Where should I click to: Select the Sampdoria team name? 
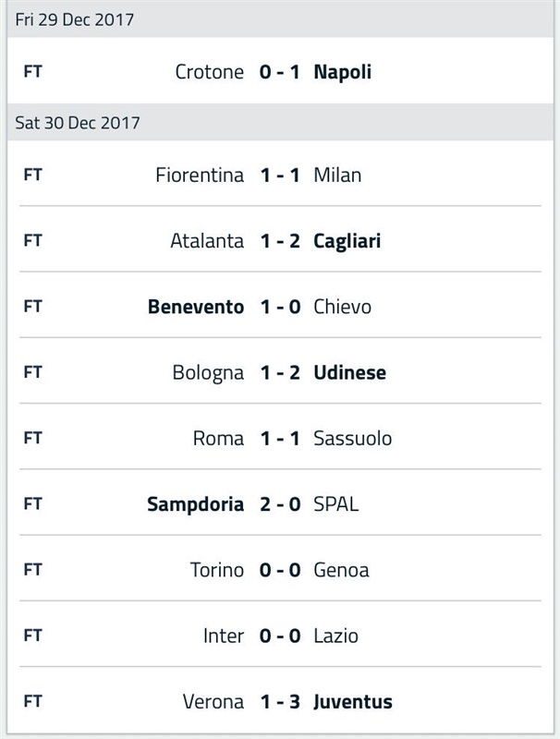coord(196,504)
